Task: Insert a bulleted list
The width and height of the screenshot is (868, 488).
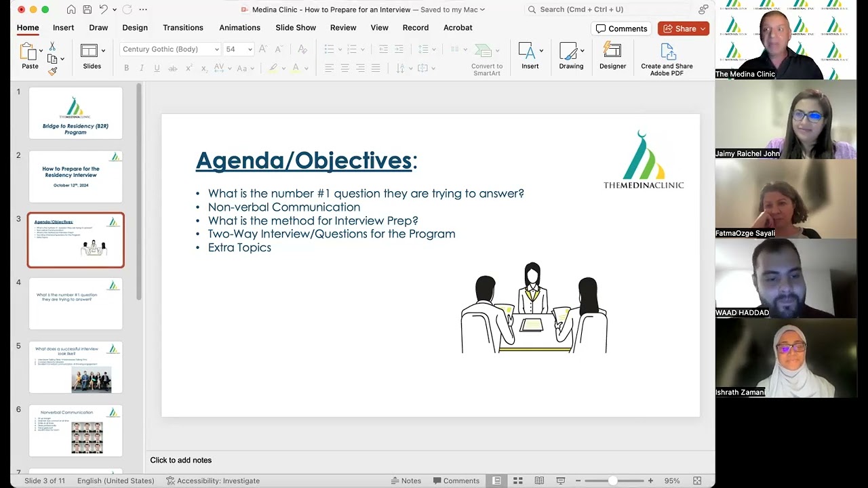Action: pyautogui.click(x=329, y=49)
